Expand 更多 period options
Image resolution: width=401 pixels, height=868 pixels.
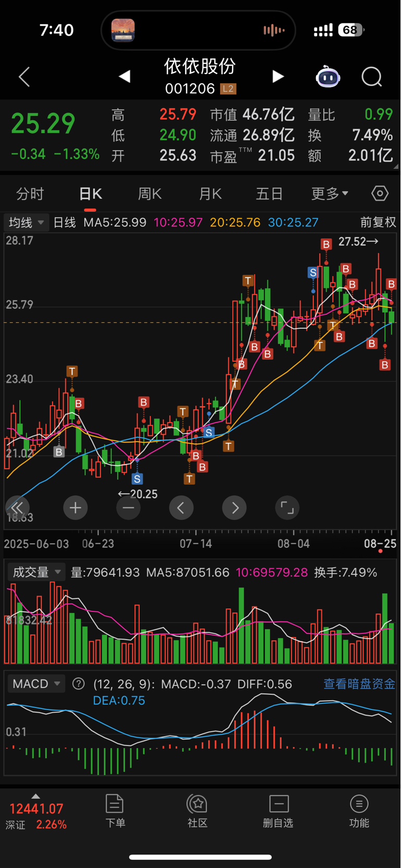[330, 194]
